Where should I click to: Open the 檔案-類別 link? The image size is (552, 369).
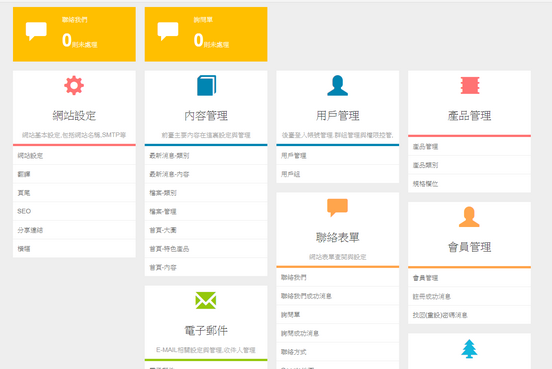pos(163,193)
